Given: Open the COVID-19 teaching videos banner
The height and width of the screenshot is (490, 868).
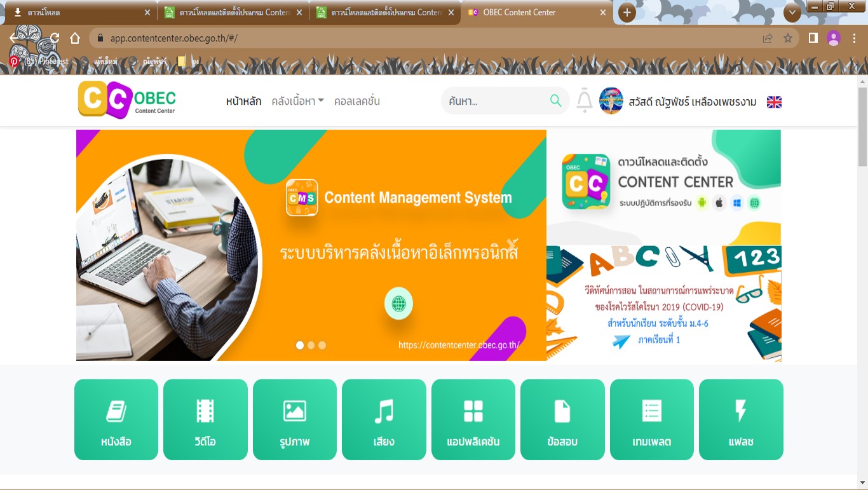Looking at the screenshot, I should (664, 304).
